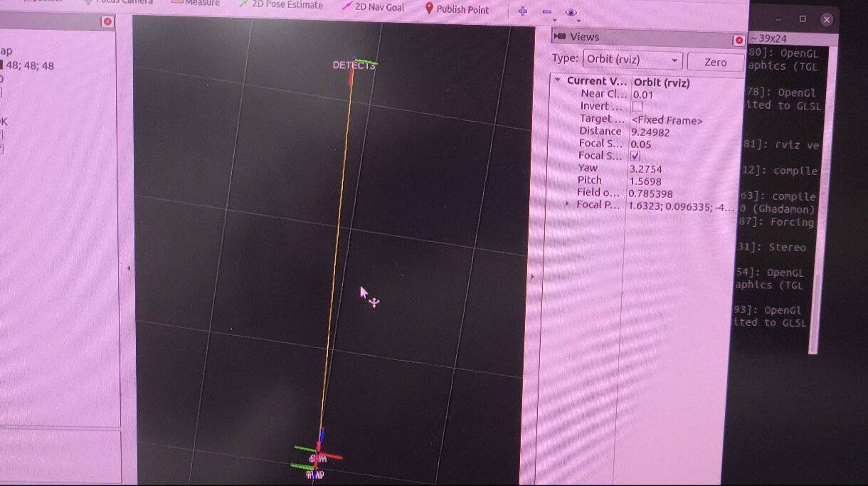Click the Zero button in Views
868x486 pixels.
715,63
